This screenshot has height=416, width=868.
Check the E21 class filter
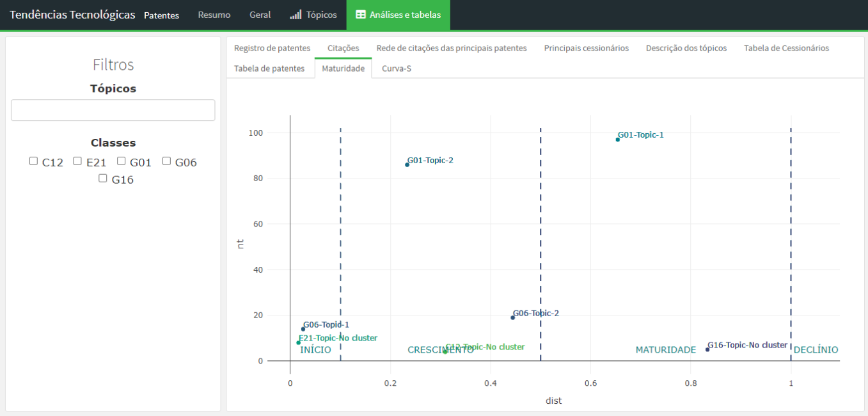77,161
